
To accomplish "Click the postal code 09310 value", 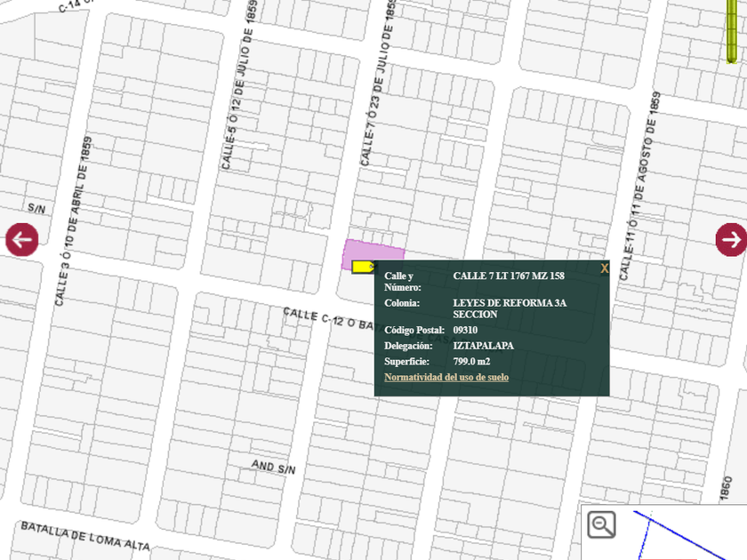I will coord(465,330).
